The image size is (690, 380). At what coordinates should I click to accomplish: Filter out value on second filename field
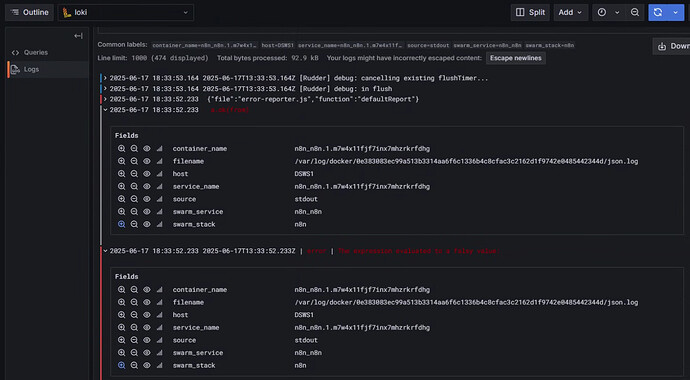pyautogui.click(x=134, y=303)
